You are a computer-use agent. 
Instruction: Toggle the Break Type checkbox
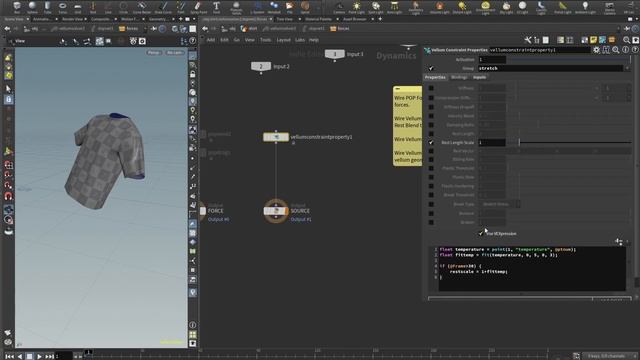(x=431, y=204)
